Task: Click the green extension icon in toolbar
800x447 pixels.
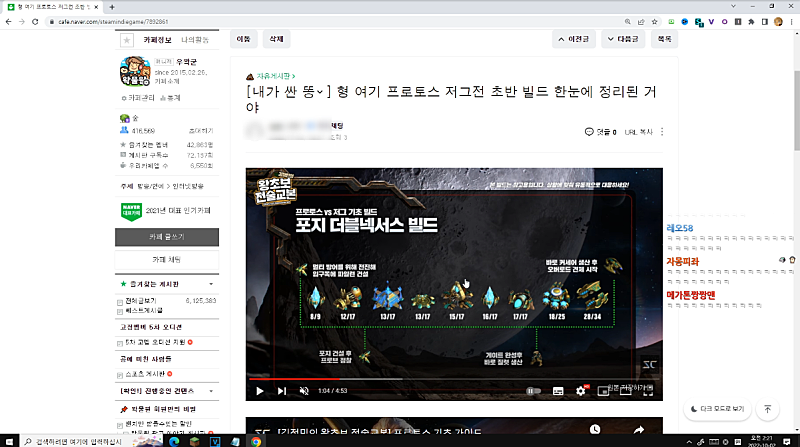Action: click(x=671, y=21)
